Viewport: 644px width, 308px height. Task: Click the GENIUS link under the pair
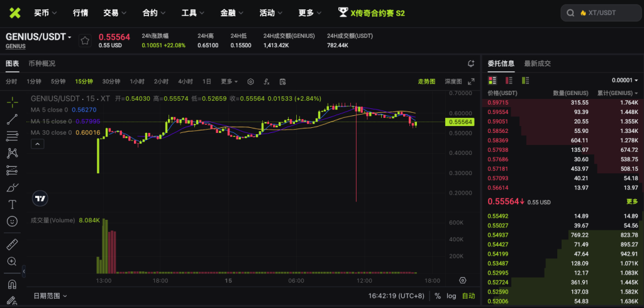(x=15, y=47)
